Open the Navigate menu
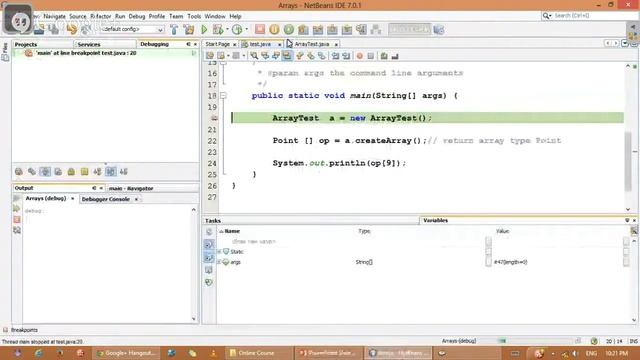Viewport: 640px width, 360px height. 54,16
